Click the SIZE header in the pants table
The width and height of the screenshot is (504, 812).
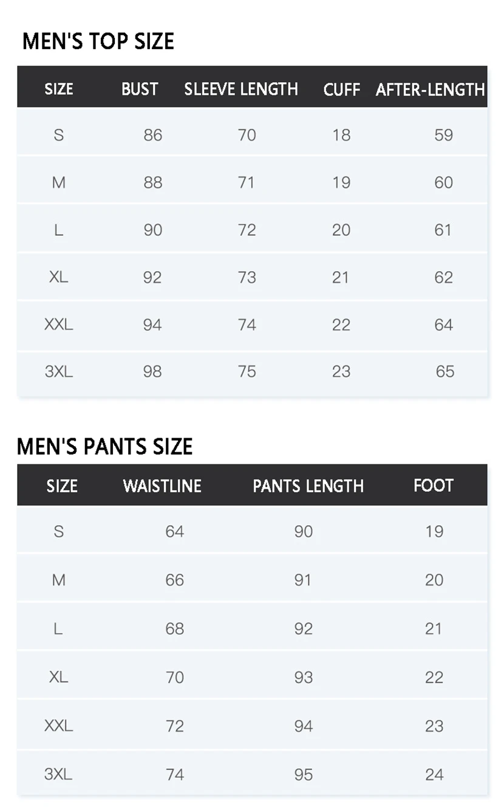click(62, 486)
